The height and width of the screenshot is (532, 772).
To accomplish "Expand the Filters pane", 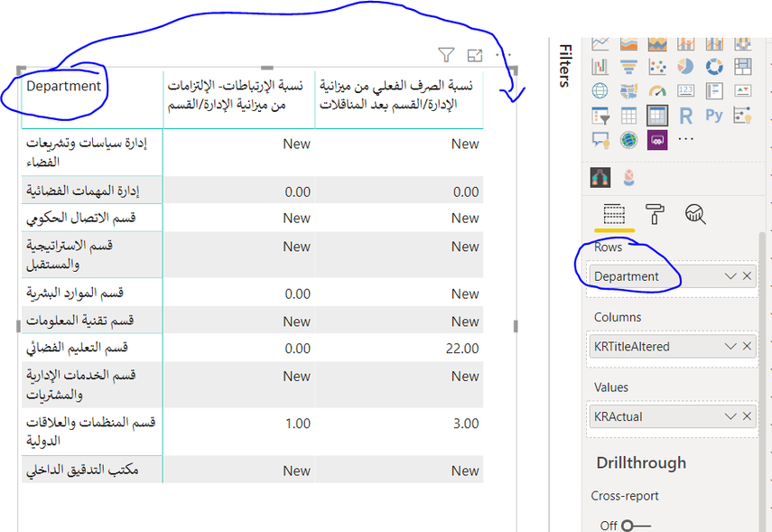I will point(565,66).
